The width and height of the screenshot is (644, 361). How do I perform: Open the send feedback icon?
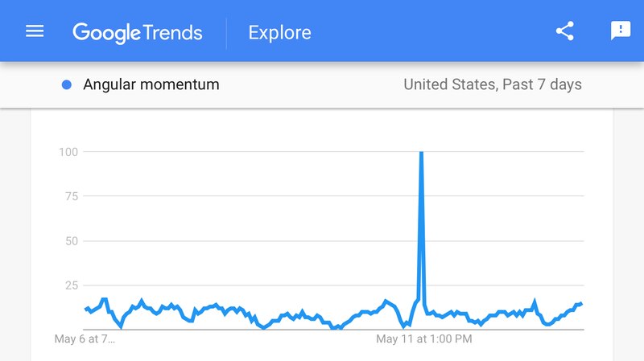(621, 31)
